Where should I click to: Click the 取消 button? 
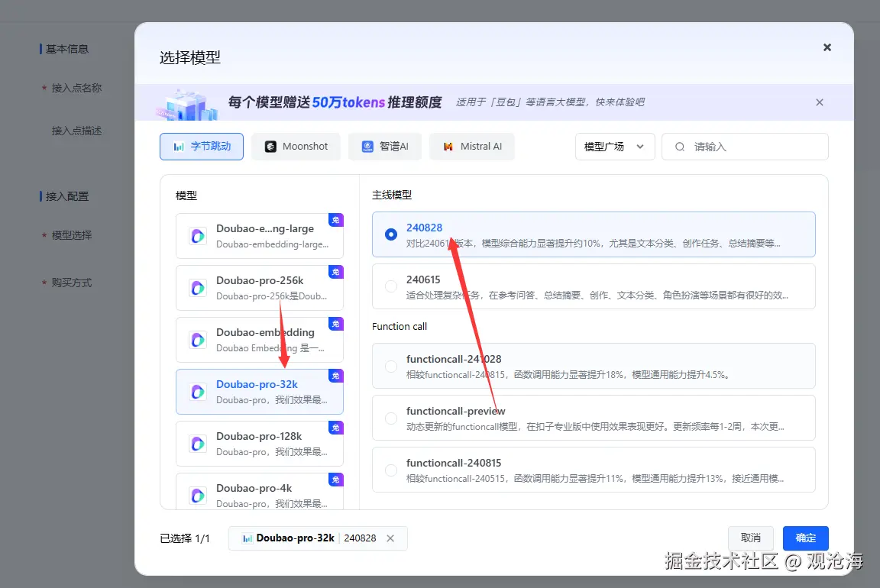coord(750,538)
